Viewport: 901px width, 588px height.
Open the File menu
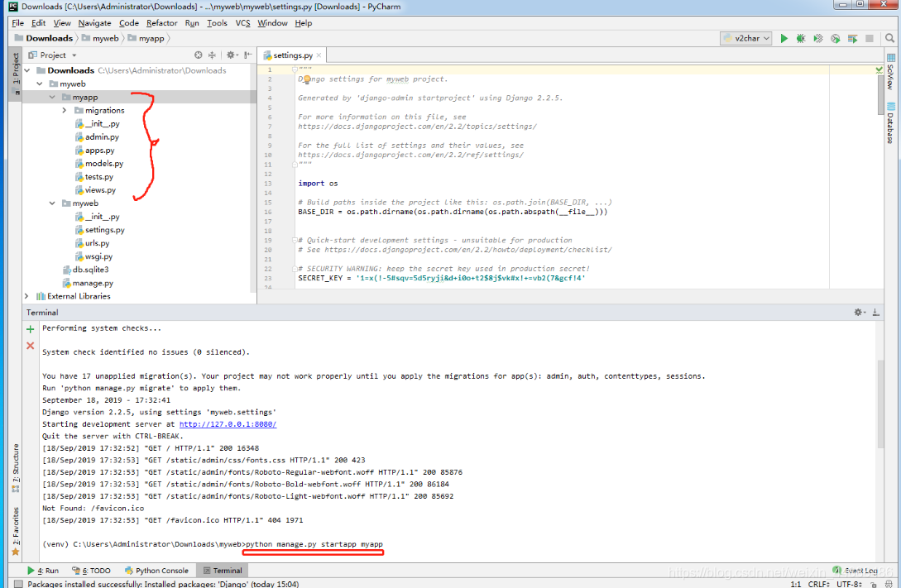click(18, 23)
